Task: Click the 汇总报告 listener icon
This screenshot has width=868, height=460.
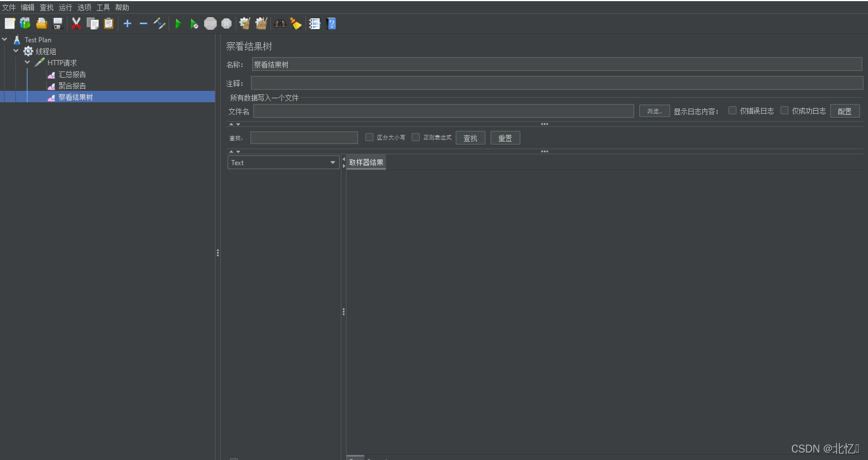Action: click(51, 74)
